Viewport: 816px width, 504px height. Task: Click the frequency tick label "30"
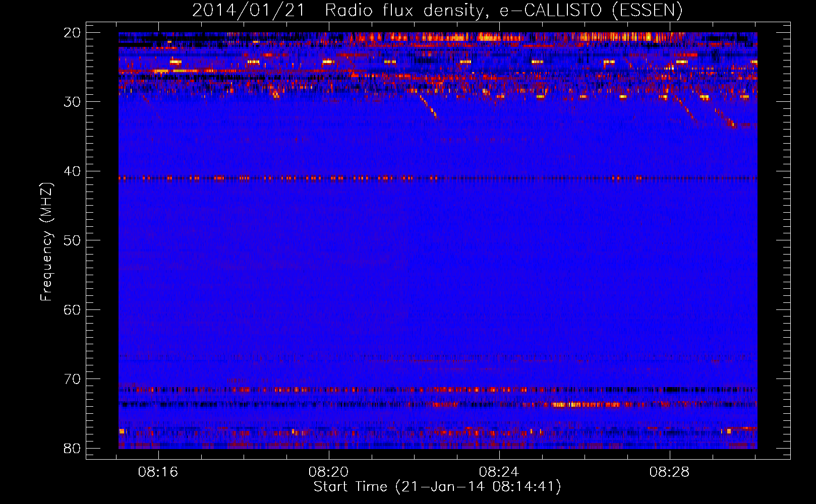[72, 102]
